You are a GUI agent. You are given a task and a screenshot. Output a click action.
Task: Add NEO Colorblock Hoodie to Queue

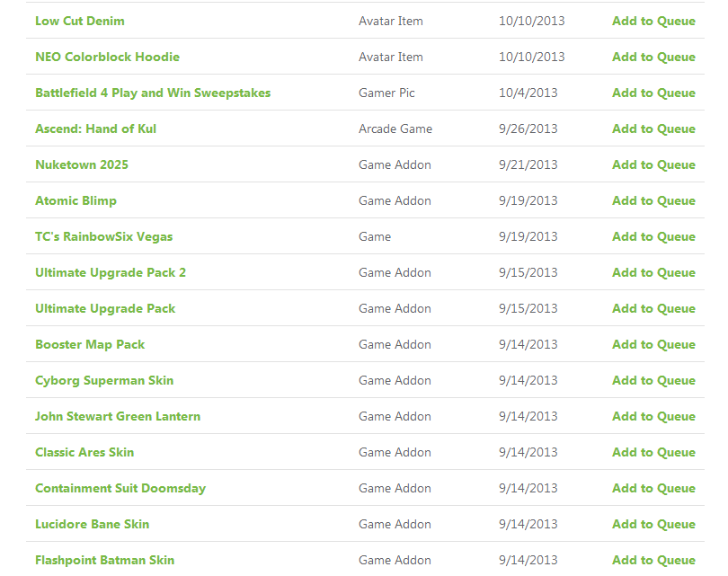click(653, 57)
